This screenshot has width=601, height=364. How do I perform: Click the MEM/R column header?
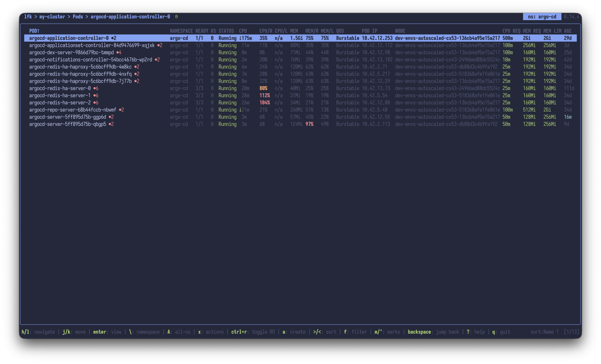tap(312, 31)
